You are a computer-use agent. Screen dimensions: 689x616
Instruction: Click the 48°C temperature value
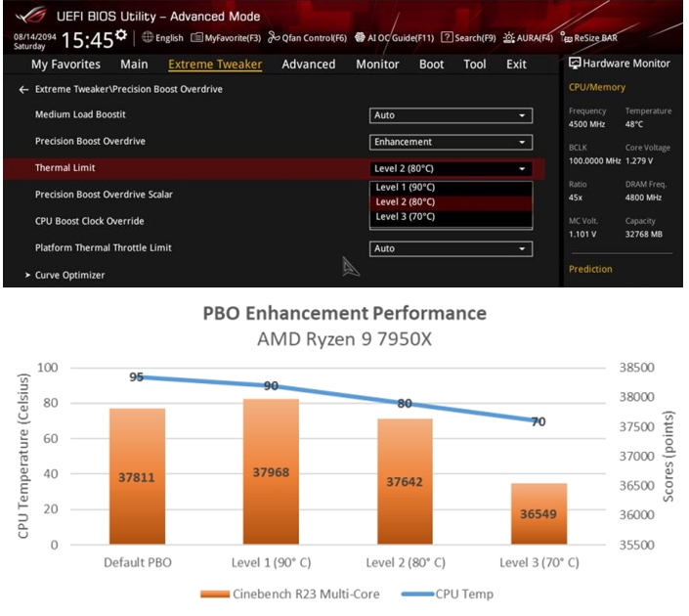pos(634,124)
